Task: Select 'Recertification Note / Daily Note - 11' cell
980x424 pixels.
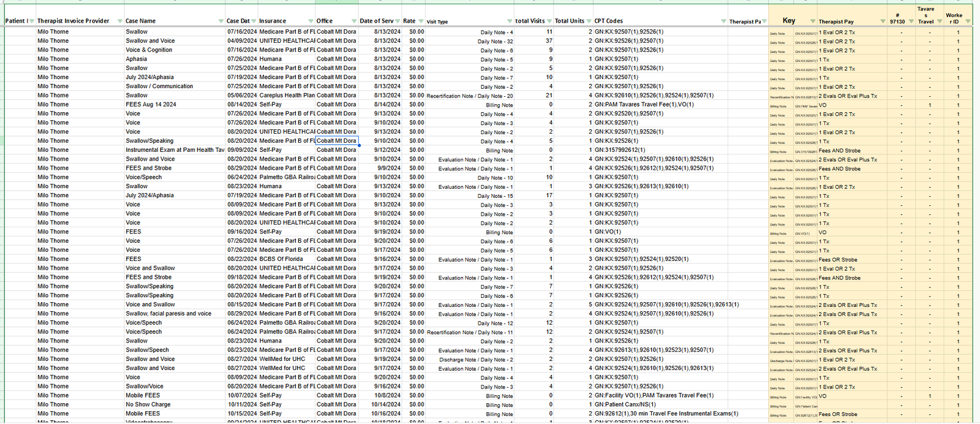Action: point(470,332)
